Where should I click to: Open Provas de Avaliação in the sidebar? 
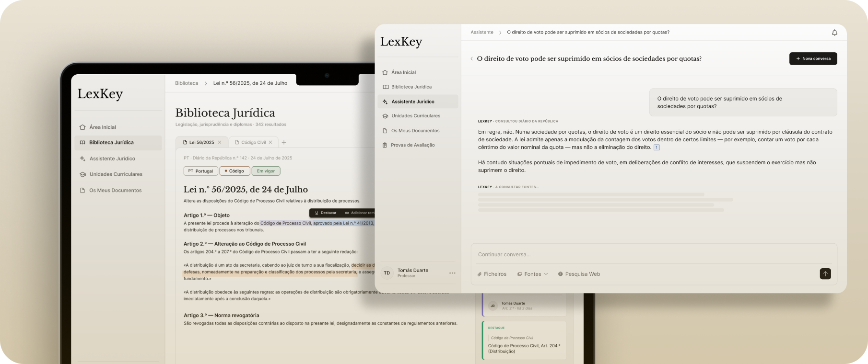click(x=418, y=145)
